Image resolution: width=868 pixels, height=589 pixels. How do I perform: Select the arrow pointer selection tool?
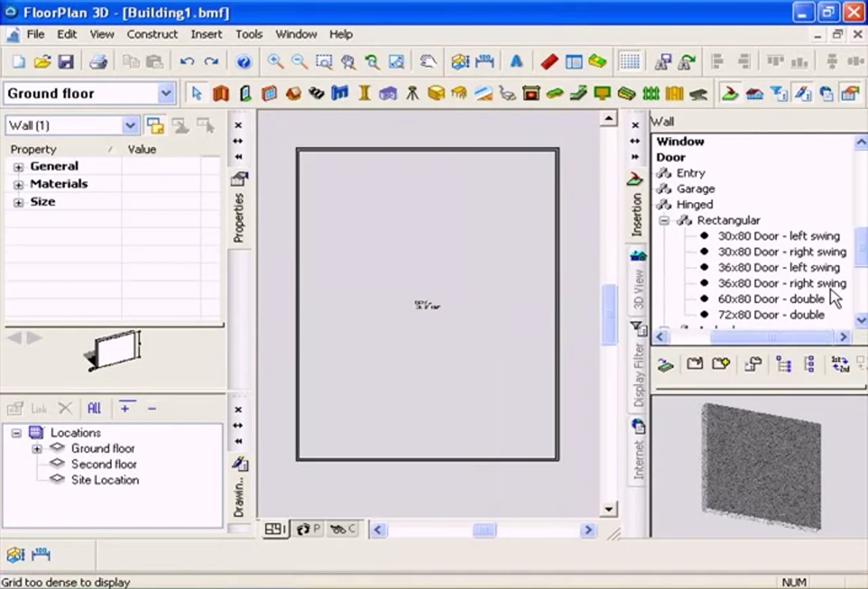pyautogui.click(x=197, y=94)
